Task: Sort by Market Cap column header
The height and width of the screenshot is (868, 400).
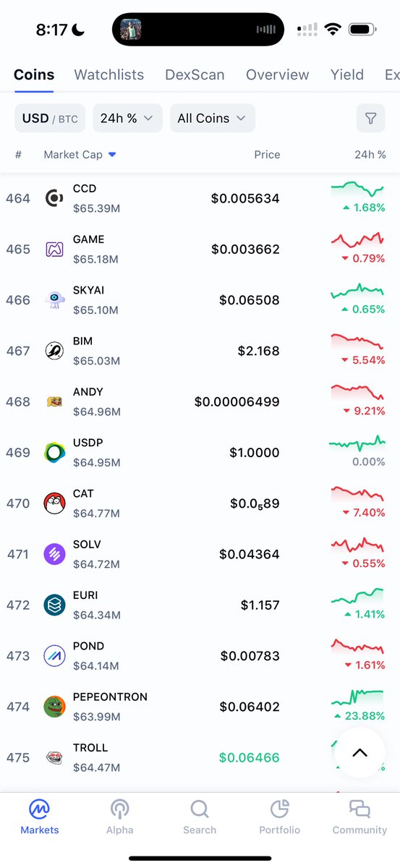Action: pyautogui.click(x=80, y=155)
